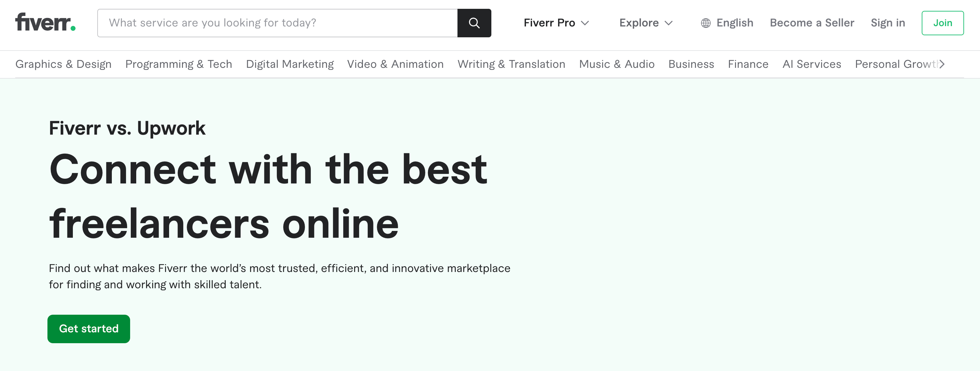Choose the AI Services category
980x371 pixels.
coord(812,64)
